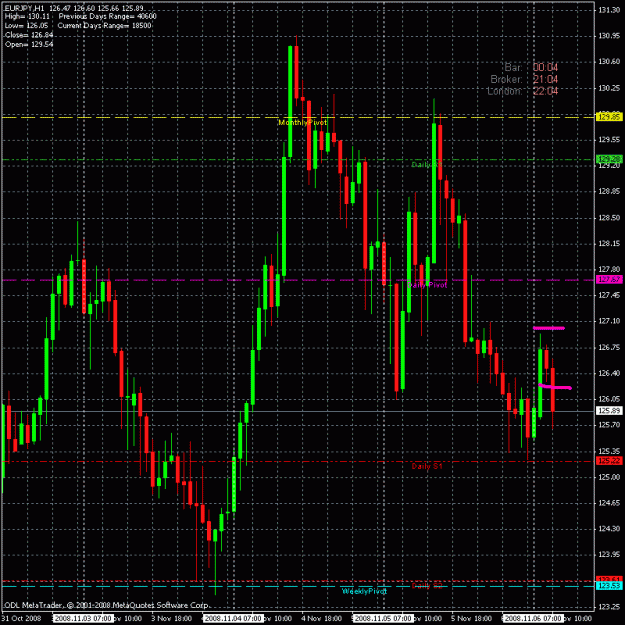This screenshot has height=625, width=625.
Task: Click the Bar countdown value 00:04
Action: 545,67
